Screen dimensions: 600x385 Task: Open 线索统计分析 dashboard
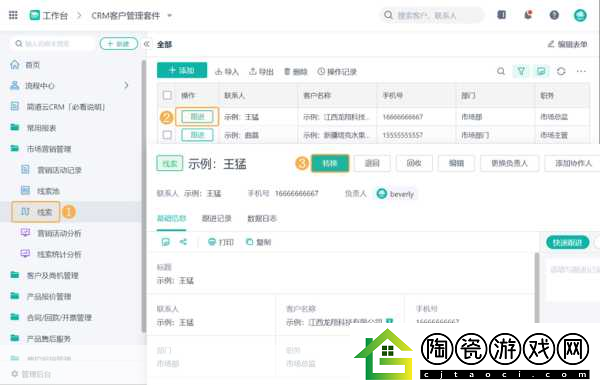(51, 254)
